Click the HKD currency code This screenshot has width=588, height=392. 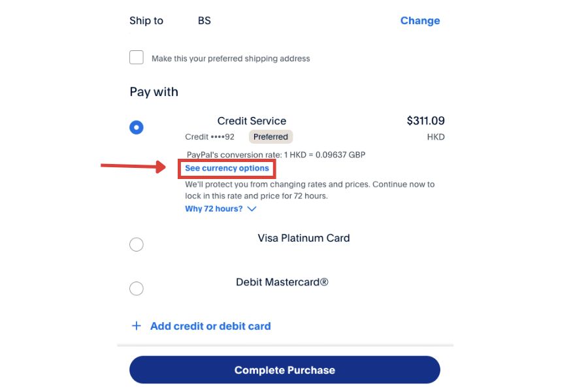tap(436, 137)
